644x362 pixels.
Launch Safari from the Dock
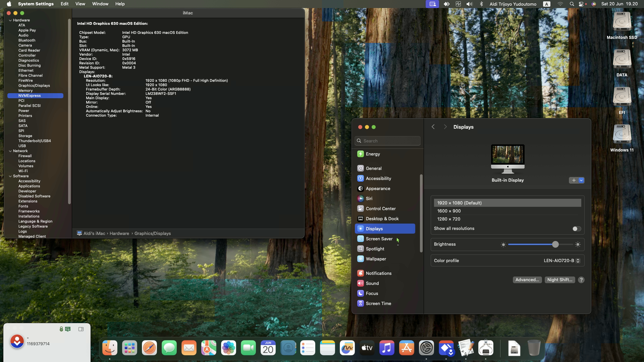click(149, 348)
